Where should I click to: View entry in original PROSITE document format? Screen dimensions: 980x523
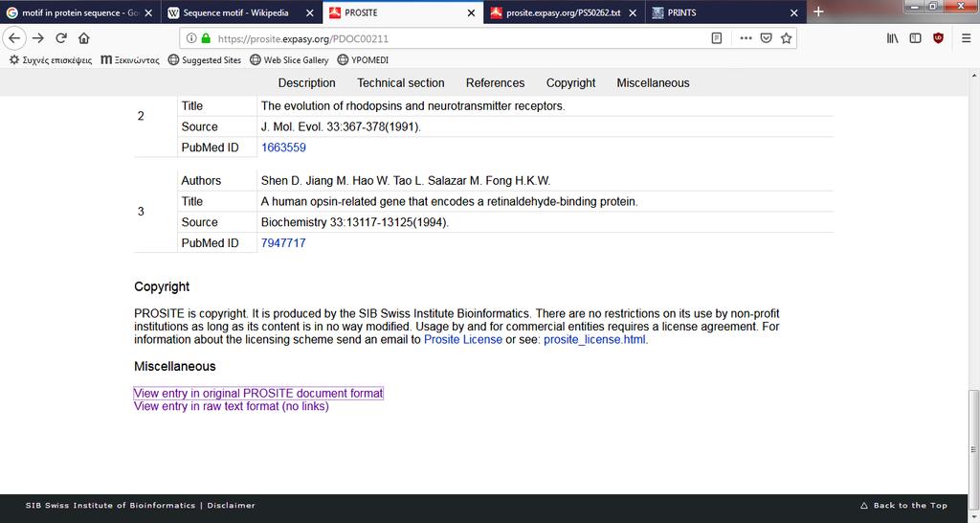(258, 393)
